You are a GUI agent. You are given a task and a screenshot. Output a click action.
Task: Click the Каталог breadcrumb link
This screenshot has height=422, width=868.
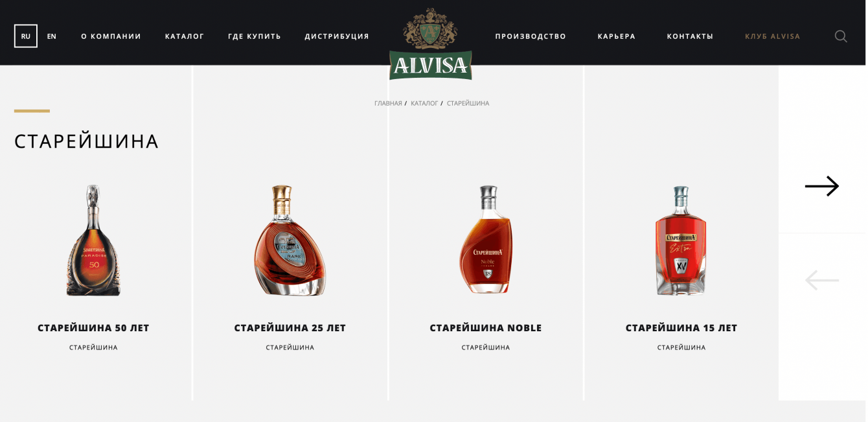424,103
